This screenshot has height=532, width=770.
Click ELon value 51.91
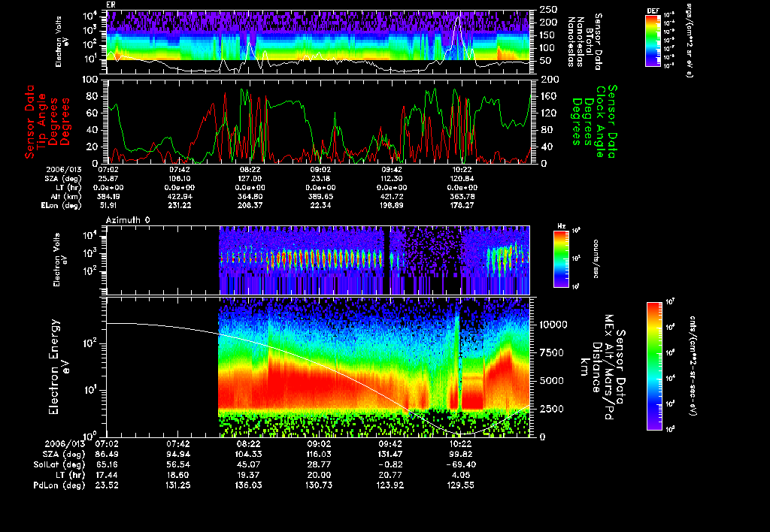click(x=108, y=205)
